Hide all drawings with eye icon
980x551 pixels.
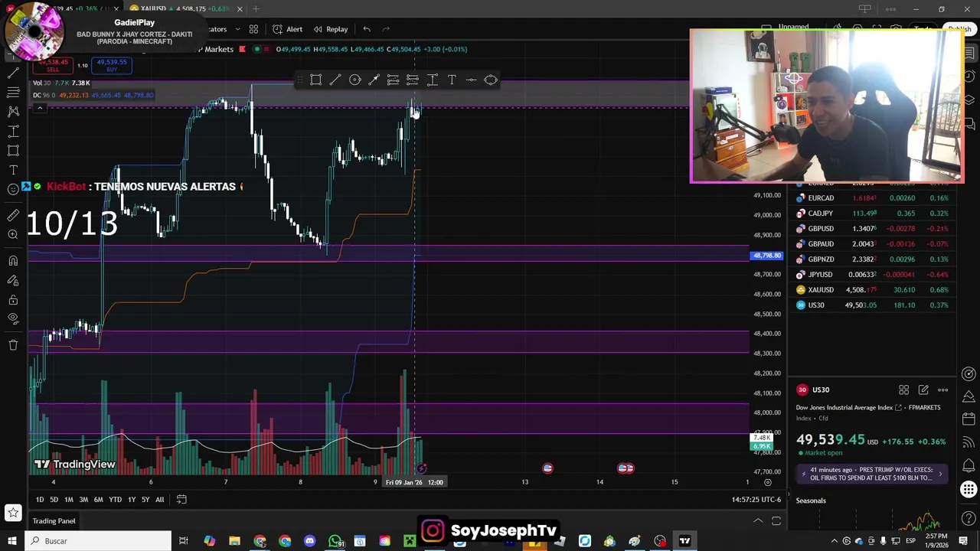pos(13,319)
